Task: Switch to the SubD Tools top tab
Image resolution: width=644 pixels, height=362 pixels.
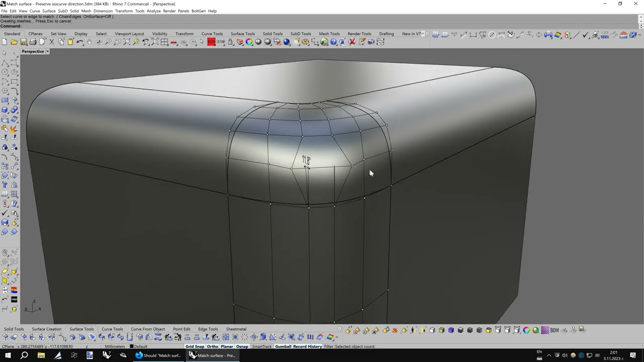Action: click(300, 34)
